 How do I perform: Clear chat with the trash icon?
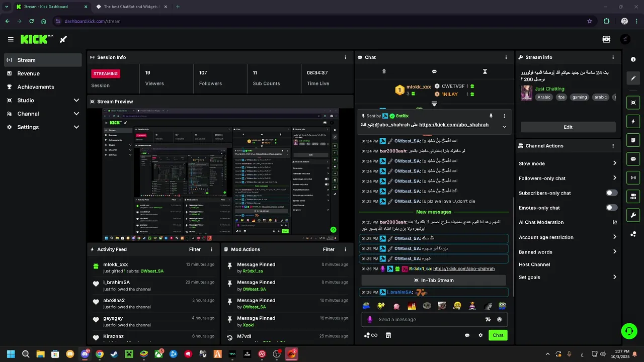[x=384, y=71]
